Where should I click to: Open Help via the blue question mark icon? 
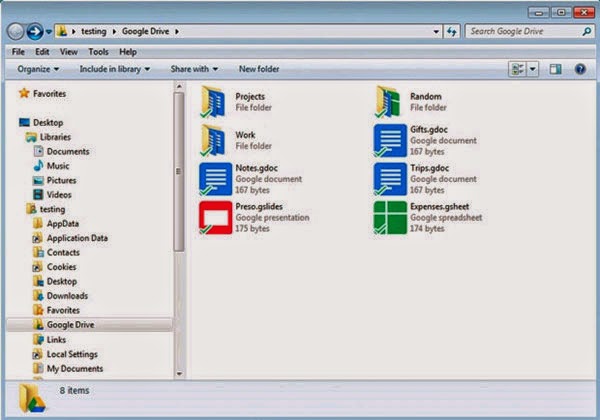click(x=580, y=69)
